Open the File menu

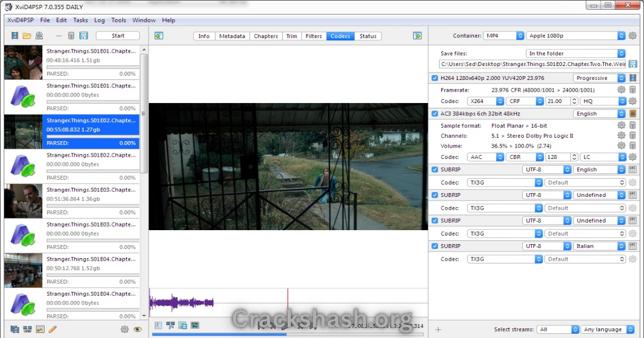(45, 20)
